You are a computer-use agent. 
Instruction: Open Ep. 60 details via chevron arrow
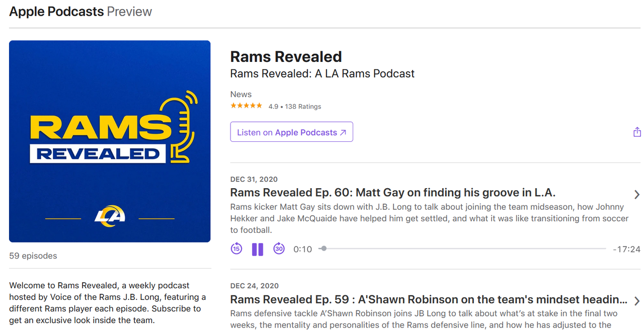637,194
